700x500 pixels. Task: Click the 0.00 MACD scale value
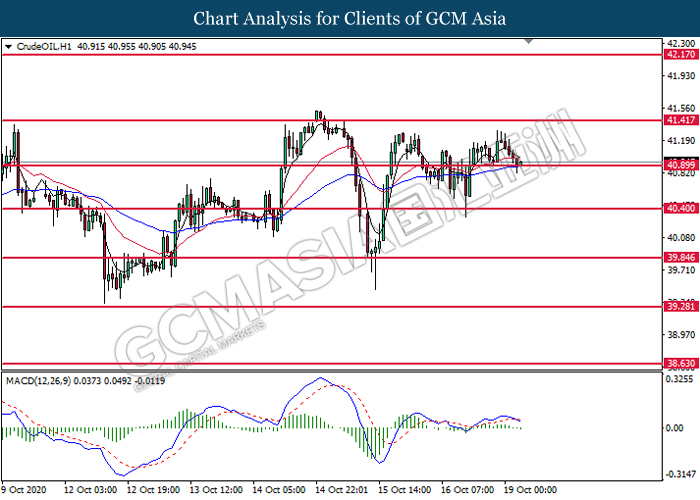(675, 428)
